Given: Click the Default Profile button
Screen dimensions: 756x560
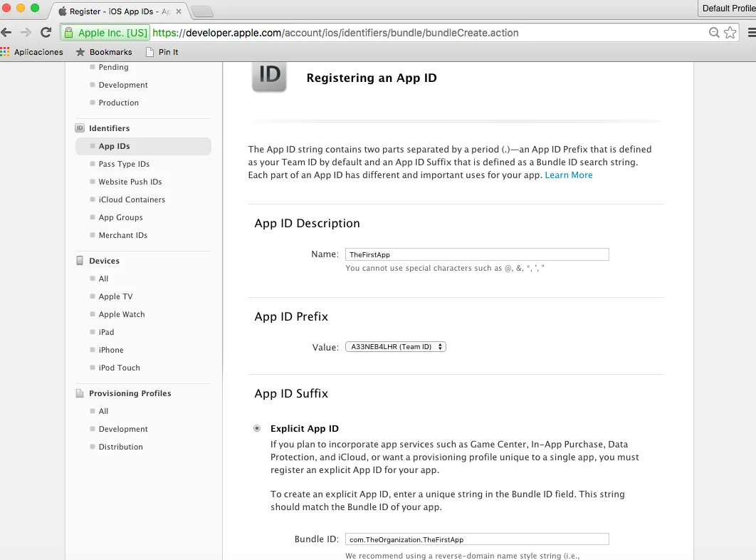Looking at the screenshot, I should click(727, 9).
